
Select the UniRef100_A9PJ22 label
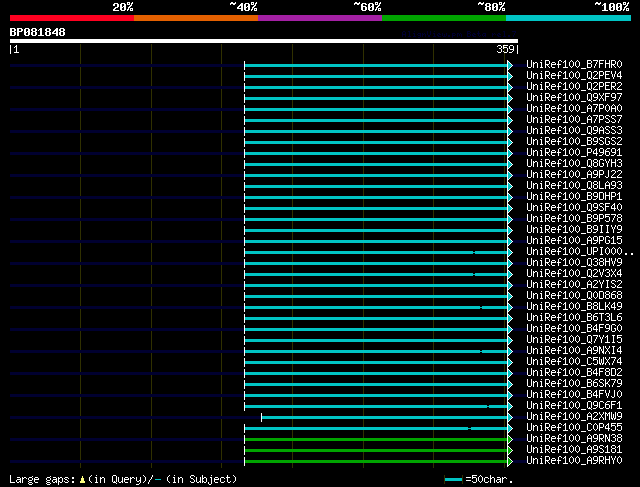pyautogui.click(x=574, y=175)
